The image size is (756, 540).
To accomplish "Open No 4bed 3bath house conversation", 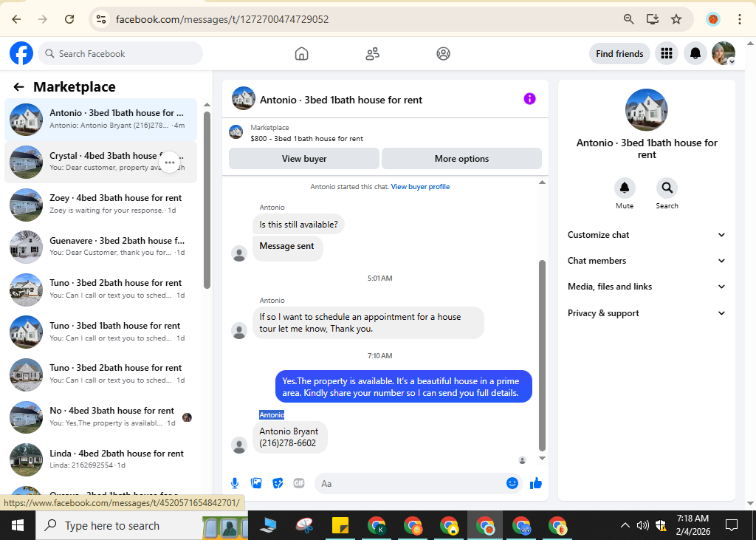I will pos(100,417).
